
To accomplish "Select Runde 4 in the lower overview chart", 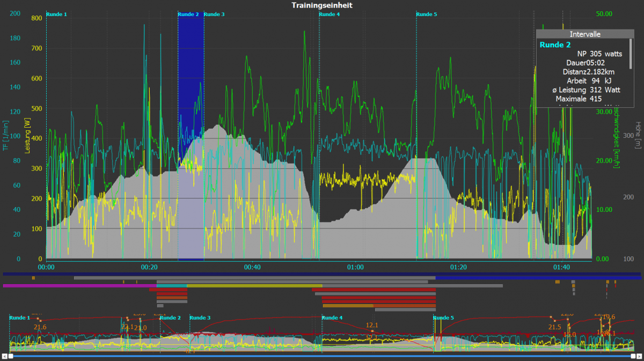I will coord(332,318).
